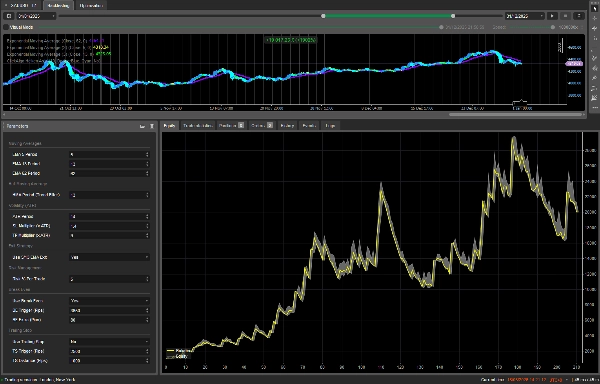Click the price chart horizontal scrollbar thumb
Screen dimensions: 600x384
tap(515, 114)
